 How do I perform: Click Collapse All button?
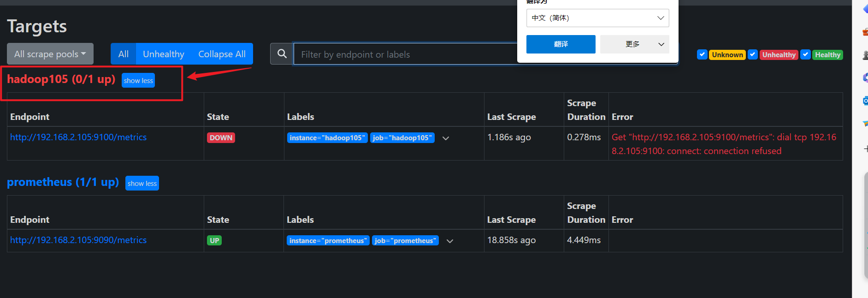tap(222, 54)
